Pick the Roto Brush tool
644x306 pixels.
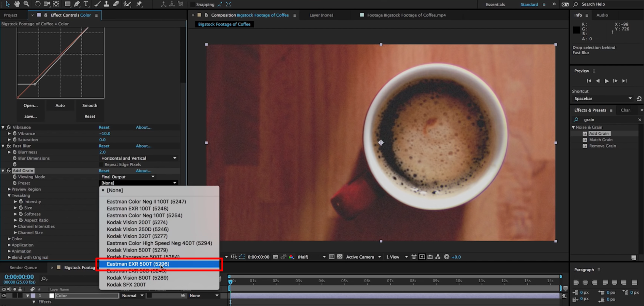[127, 4]
